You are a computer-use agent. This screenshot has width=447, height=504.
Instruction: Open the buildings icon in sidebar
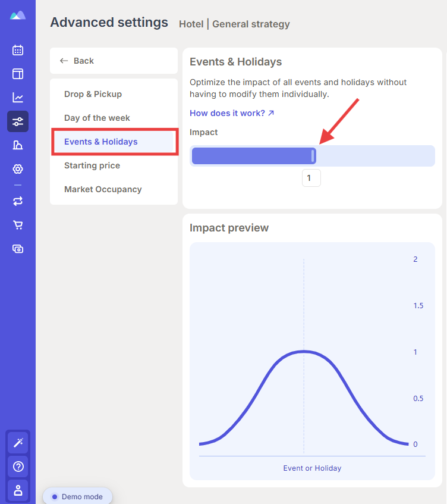(x=18, y=145)
